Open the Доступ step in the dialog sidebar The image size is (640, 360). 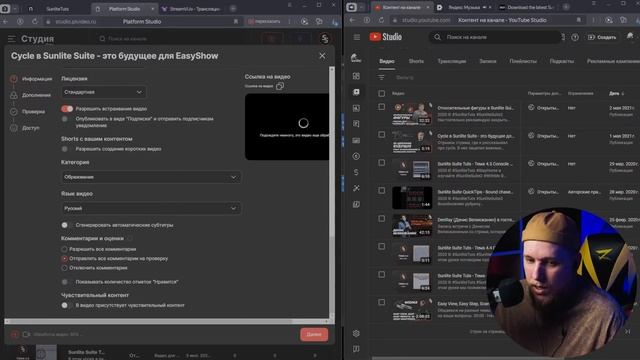click(25, 128)
